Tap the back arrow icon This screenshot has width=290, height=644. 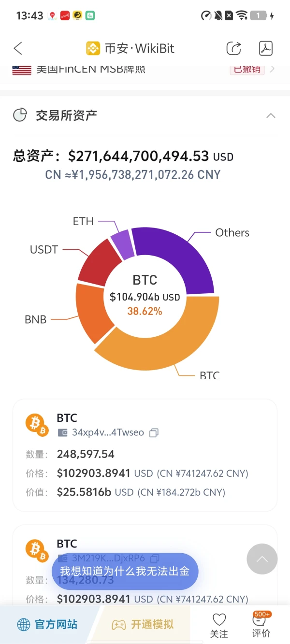18,48
